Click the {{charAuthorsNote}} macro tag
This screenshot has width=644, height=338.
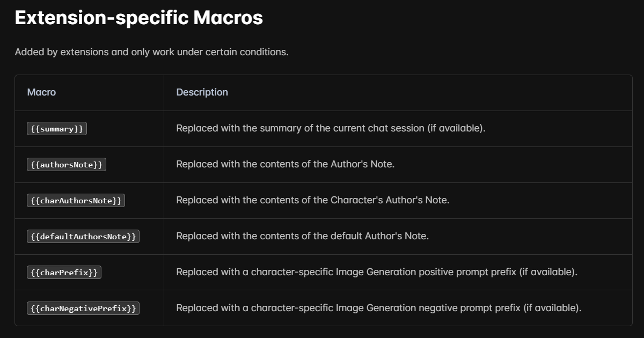pos(76,201)
